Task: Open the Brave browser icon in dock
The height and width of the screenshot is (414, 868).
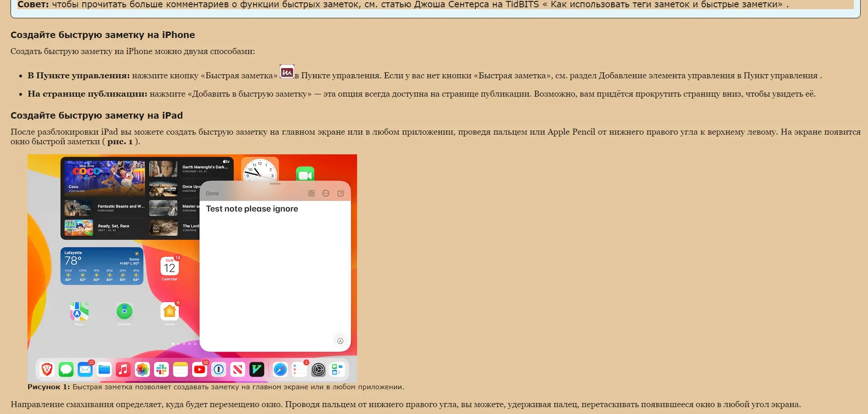Action: click(x=47, y=369)
